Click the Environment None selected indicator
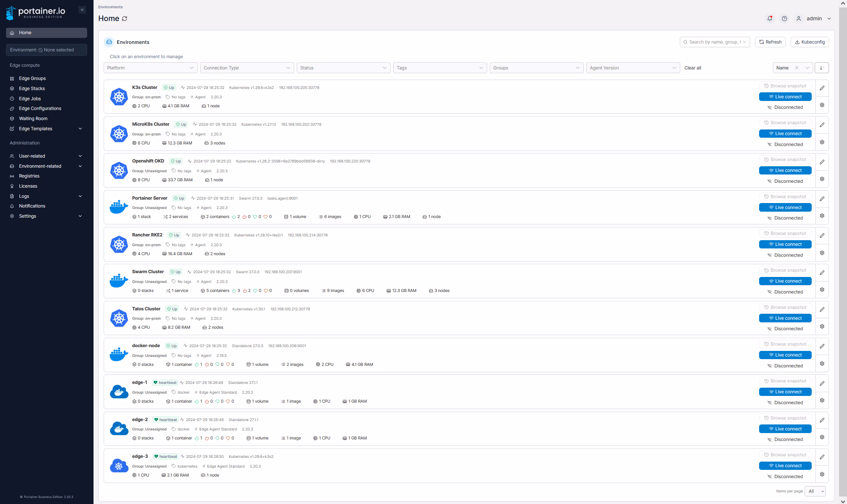 click(x=46, y=50)
